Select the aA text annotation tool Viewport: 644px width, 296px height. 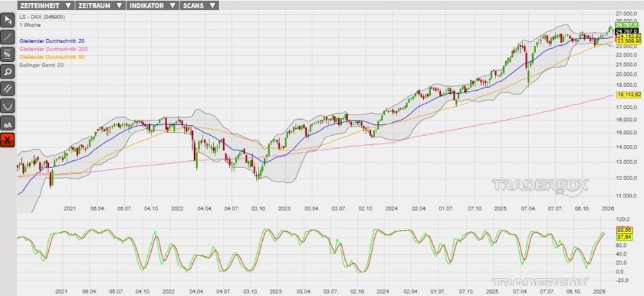coord(8,124)
